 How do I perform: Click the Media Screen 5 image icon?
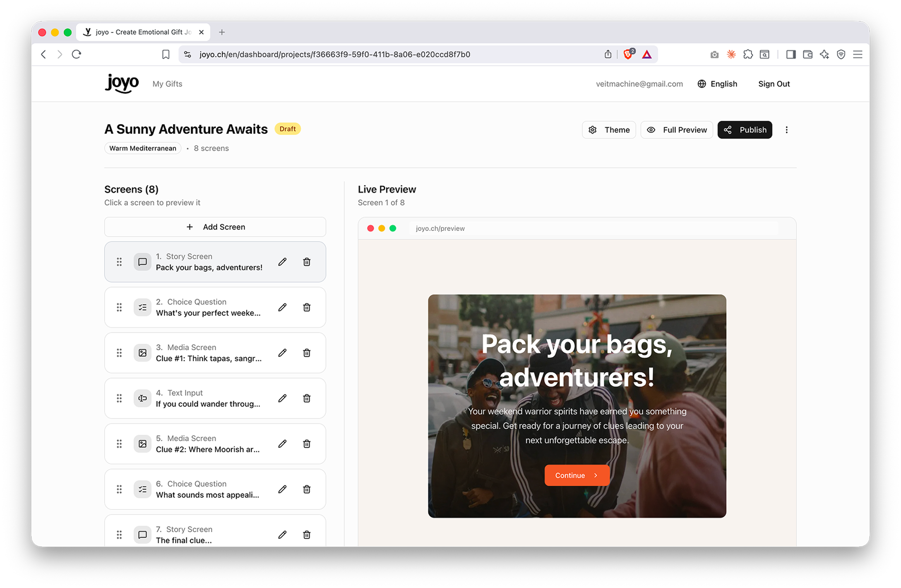[142, 444]
